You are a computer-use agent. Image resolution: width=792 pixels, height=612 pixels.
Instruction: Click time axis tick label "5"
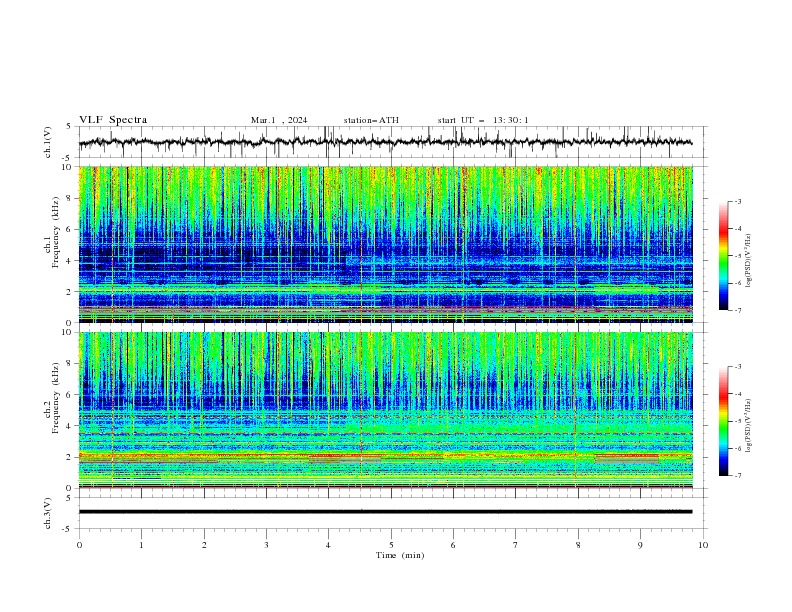pos(391,545)
